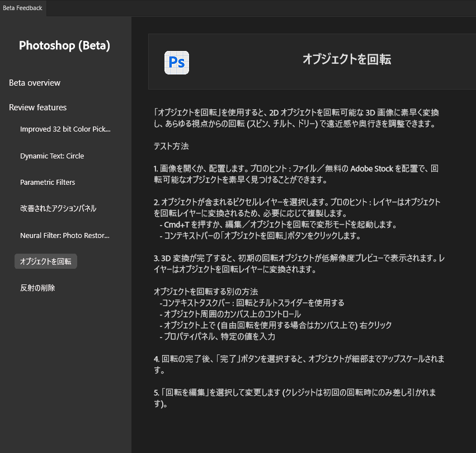Click the オブジェクトを回転 page header title

tap(346, 60)
